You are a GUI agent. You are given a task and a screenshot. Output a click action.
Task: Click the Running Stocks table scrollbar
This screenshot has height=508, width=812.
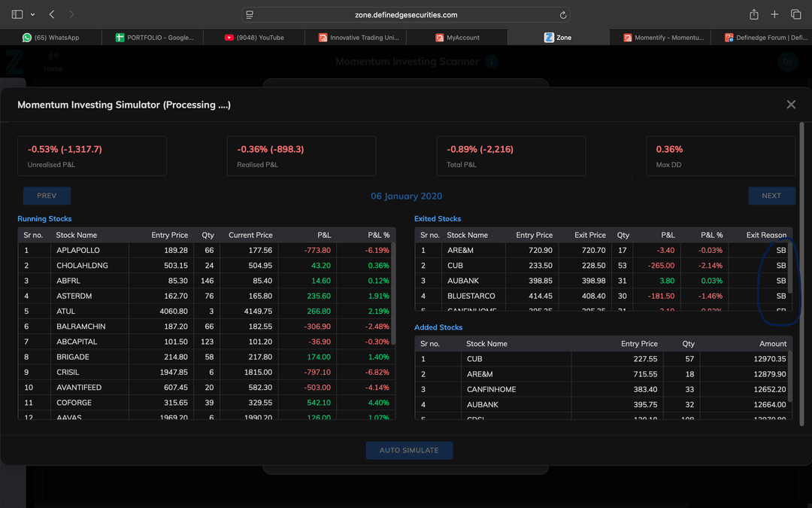[x=393, y=293]
